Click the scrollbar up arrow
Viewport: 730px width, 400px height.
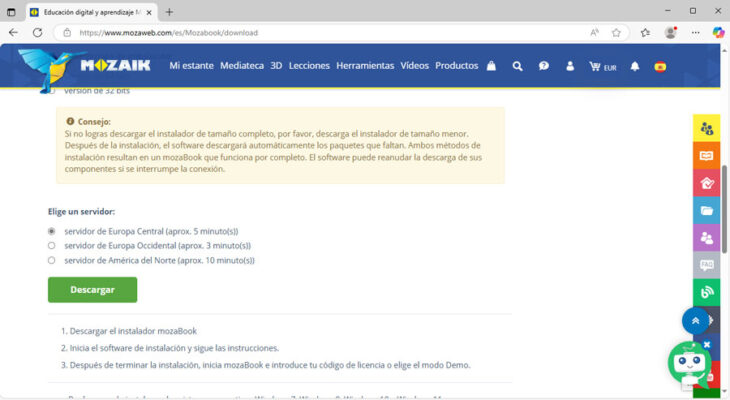tap(724, 49)
